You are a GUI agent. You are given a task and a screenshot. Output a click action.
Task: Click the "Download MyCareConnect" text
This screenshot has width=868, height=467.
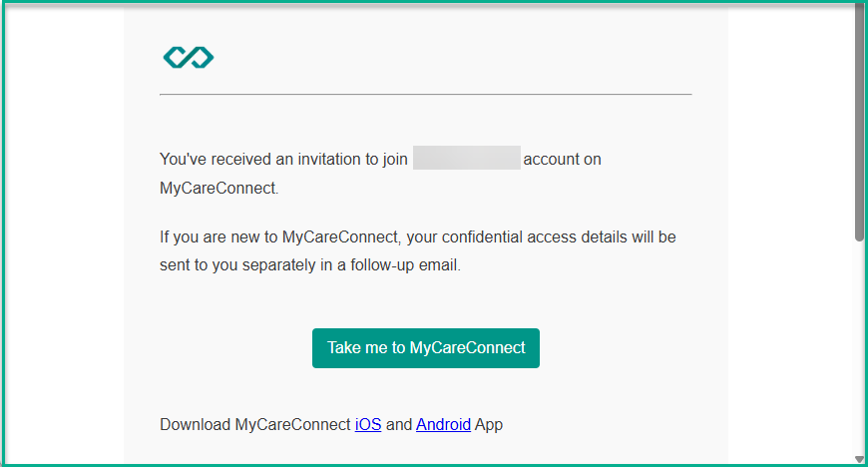(x=255, y=424)
